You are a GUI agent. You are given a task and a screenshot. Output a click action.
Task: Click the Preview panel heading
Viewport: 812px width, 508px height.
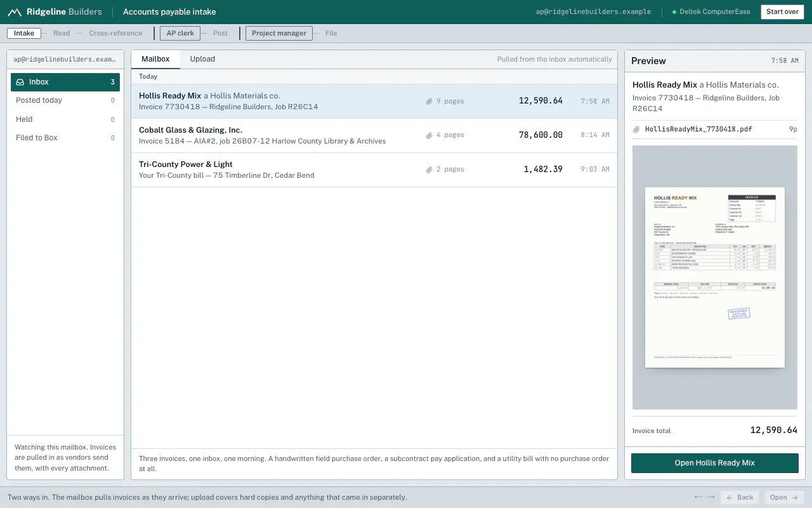(648, 61)
